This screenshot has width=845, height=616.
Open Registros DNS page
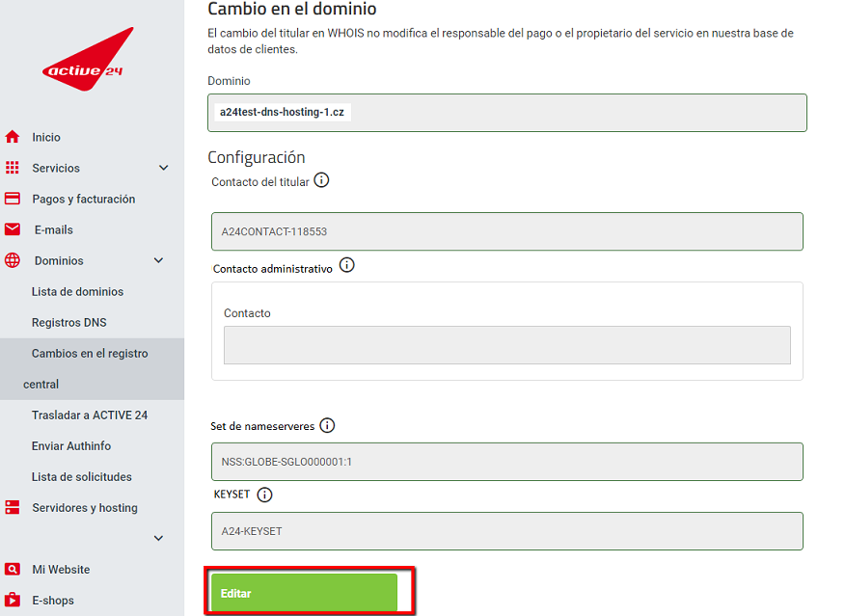coord(69,323)
